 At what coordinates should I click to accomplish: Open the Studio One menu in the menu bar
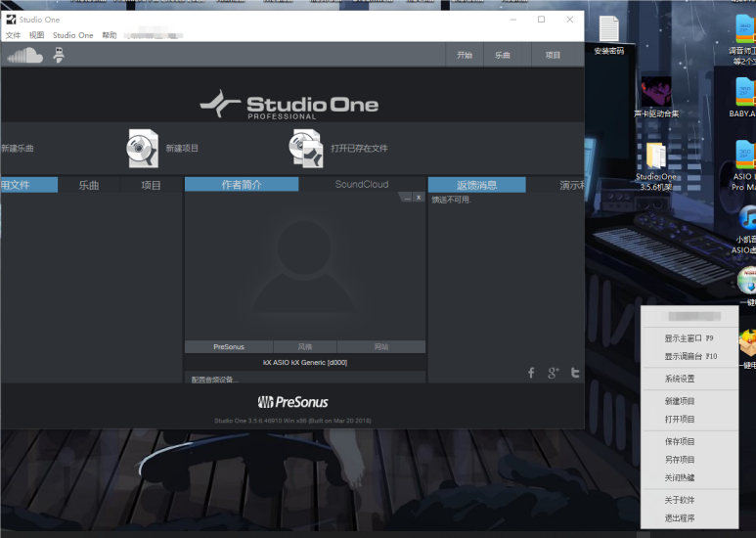coord(72,35)
